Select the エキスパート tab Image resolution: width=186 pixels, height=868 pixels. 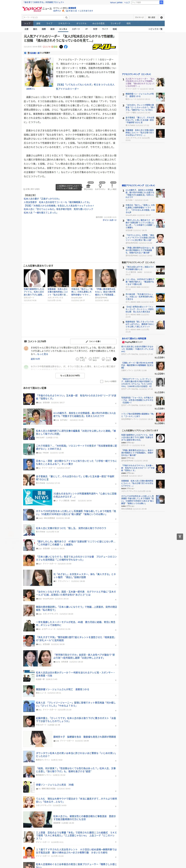click(x=64, y=24)
